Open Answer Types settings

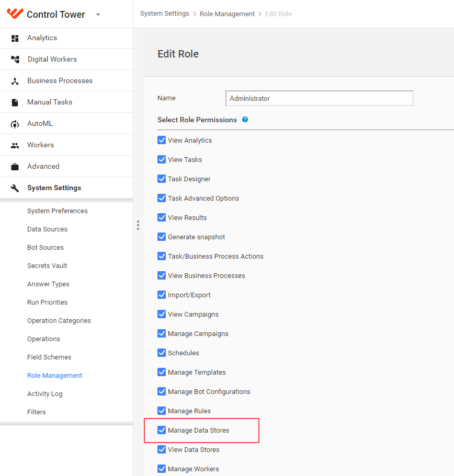(x=48, y=284)
